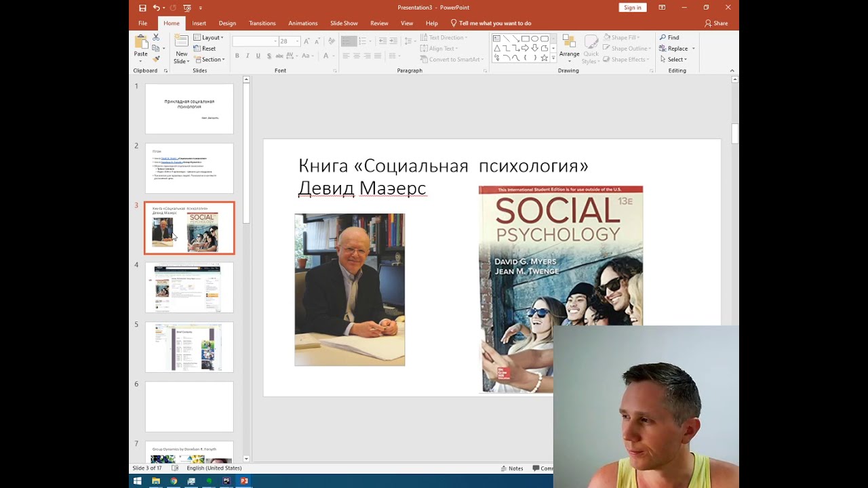Increase font size with larger A icon
Screen dimensions: 868x488
click(x=307, y=41)
